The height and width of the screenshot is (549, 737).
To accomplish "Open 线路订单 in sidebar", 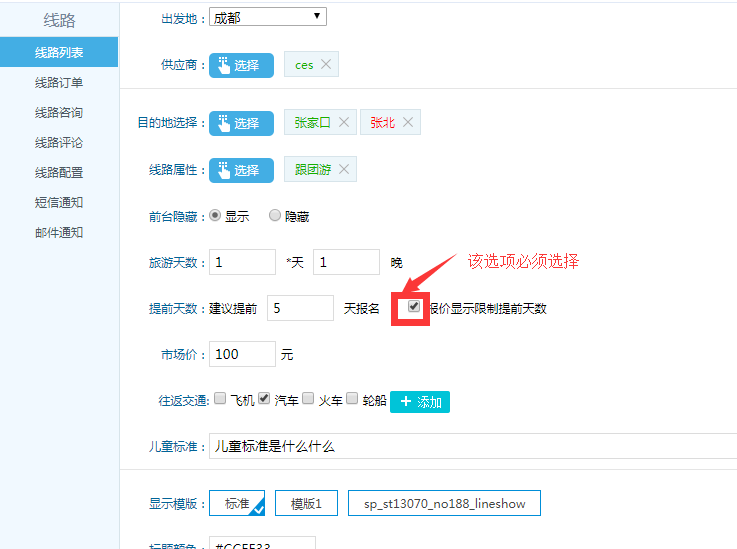I will (x=59, y=82).
